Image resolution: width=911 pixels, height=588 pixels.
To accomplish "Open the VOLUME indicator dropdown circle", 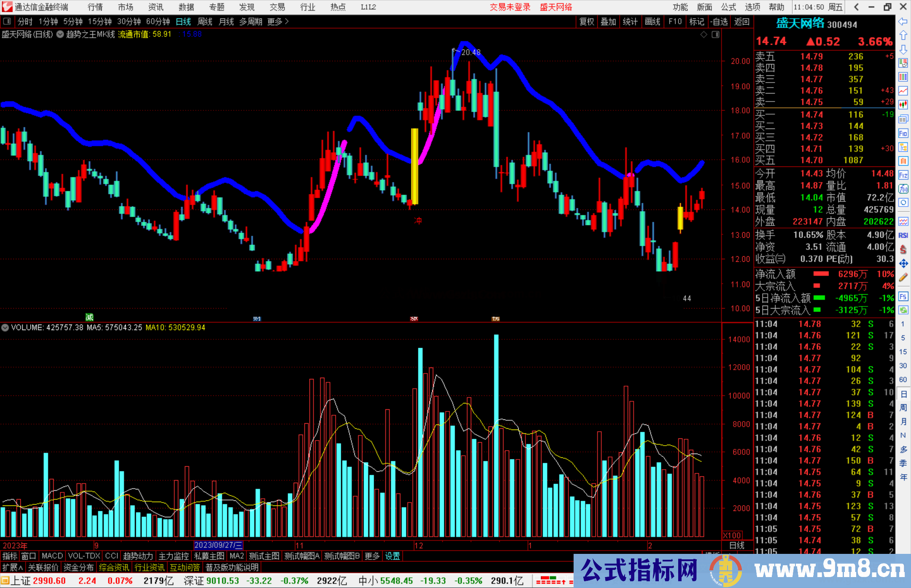I will [5, 328].
